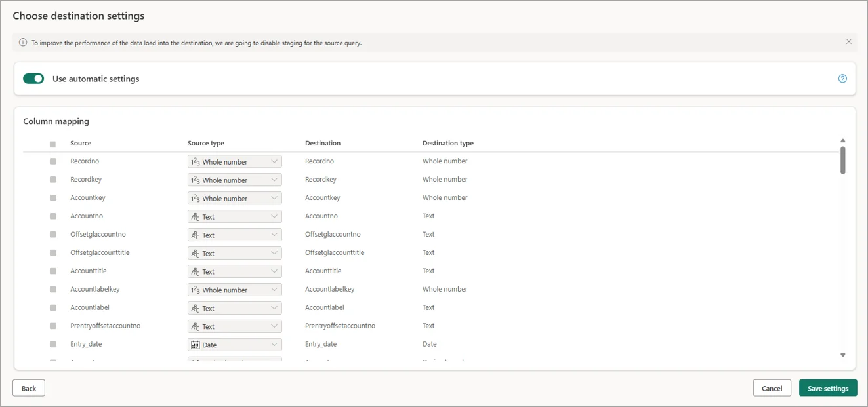Click the Prentryoffsetaccountno destination cell
Viewport: 868px width, 407px height.
(340, 326)
